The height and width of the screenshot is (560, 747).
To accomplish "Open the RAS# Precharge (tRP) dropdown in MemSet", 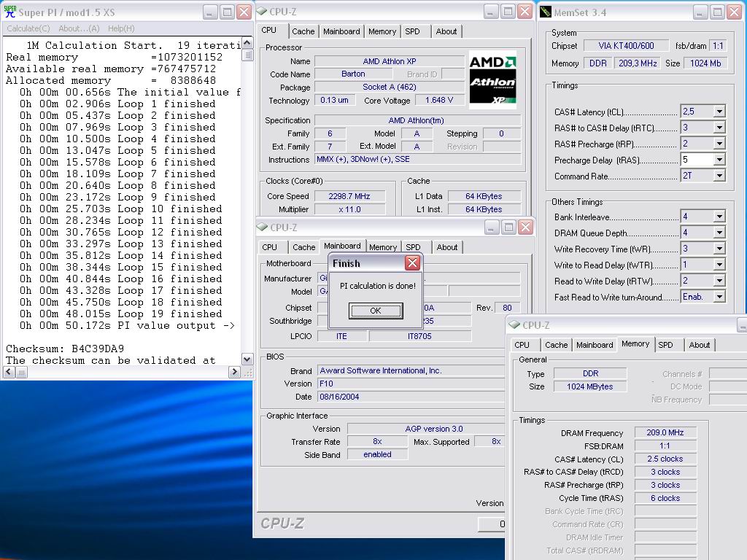I will pos(719,144).
